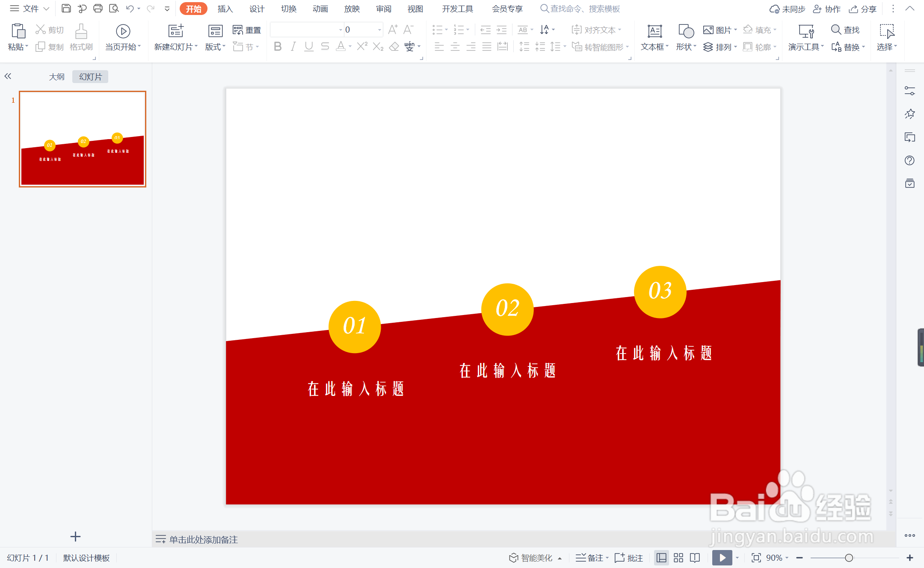Open the Animation (动画) tab
The height and width of the screenshot is (568, 924).
click(320, 9)
